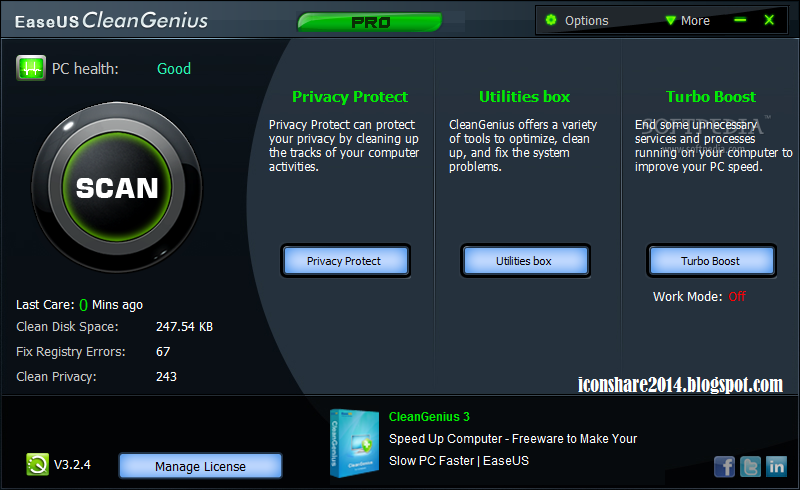Image resolution: width=800 pixels, height=490 pixels.
Task: Close the CleanGenius window
Action: point(769,20)
